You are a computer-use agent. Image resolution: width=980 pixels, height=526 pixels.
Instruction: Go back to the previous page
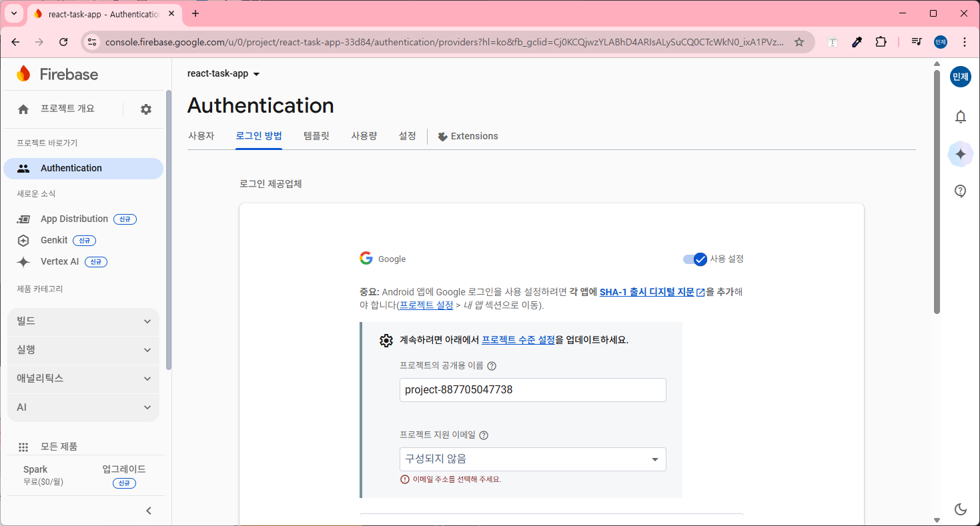(x=16, y=42)
